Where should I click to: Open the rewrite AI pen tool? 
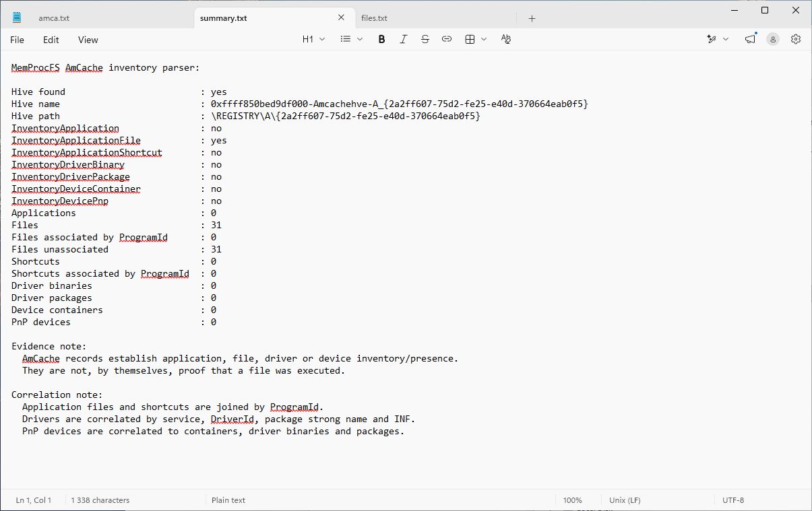[x=712, y=40]
